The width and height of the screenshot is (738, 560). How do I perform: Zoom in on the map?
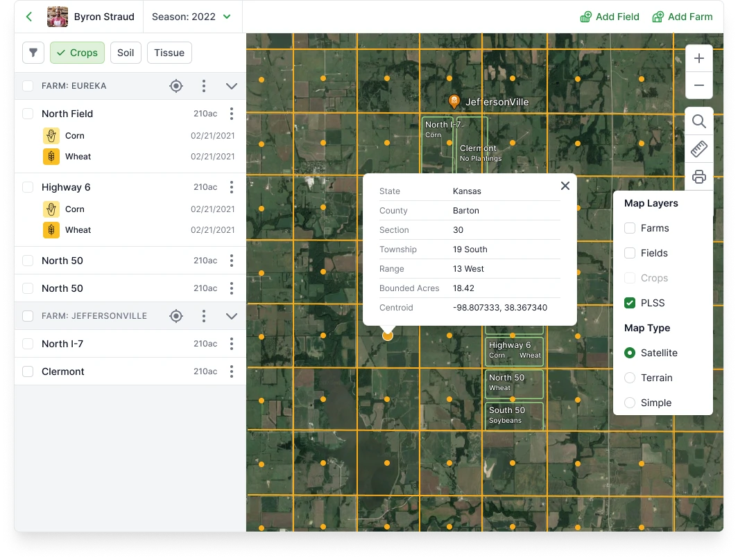point(698,59)
